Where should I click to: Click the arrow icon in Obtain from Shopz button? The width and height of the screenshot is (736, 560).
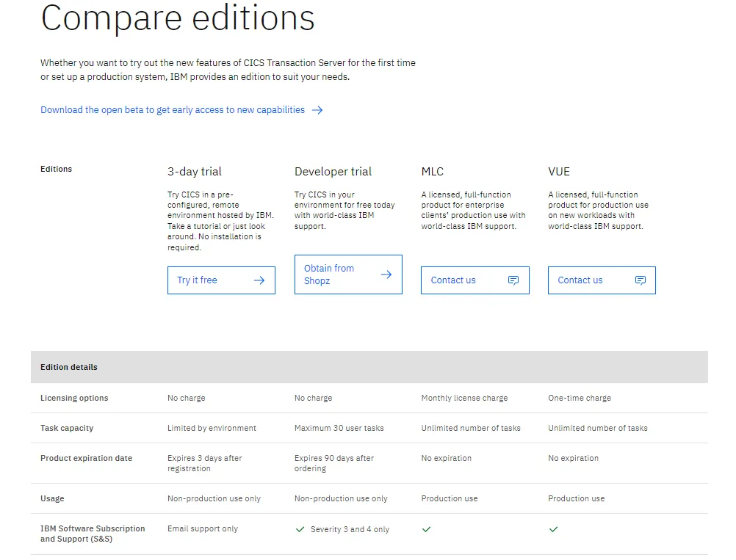pyautogui.click(x=386, y=274)
